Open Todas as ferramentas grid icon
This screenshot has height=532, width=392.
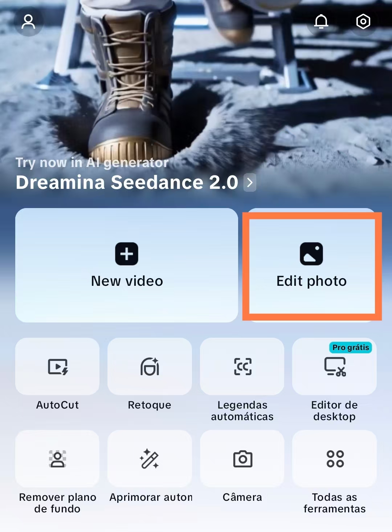click(x=334, y=459)
